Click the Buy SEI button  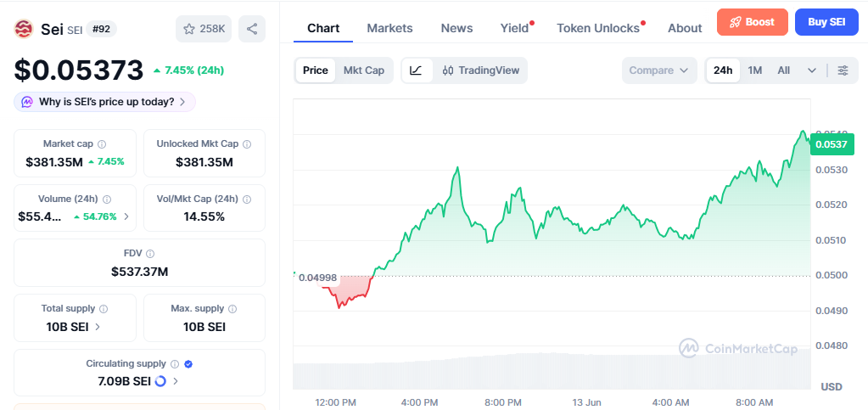(x=826, y=22)
